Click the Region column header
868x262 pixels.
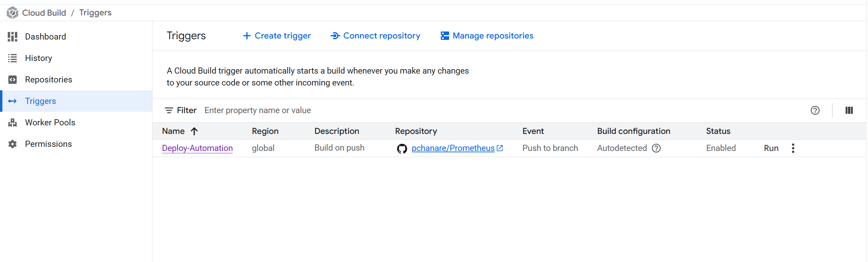tap(265, 131)
